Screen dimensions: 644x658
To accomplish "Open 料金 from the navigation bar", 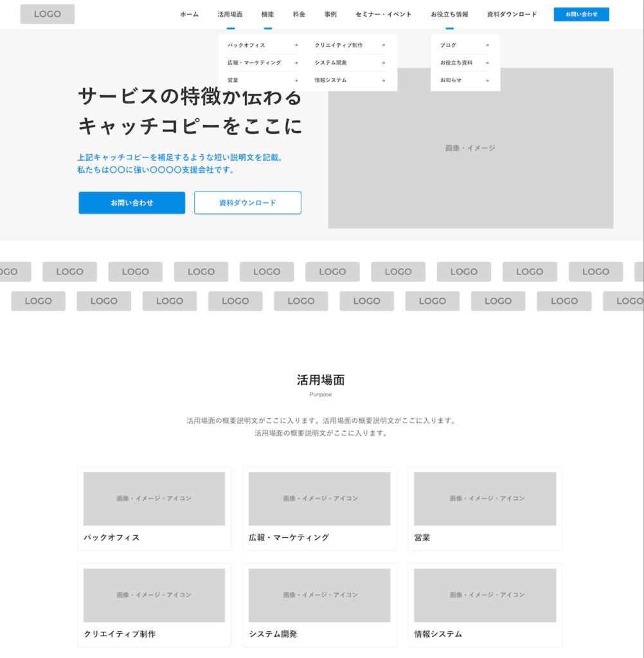I will click(x=299, y=14).
